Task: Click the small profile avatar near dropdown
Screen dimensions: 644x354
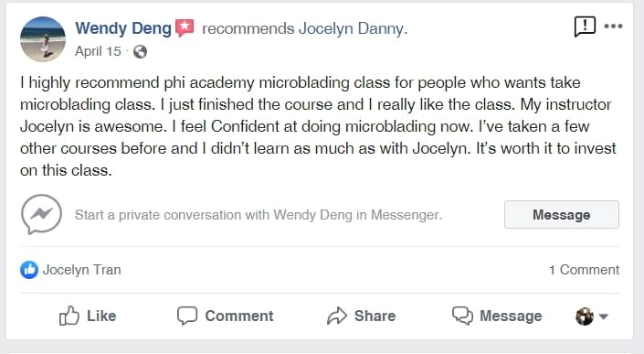Action: [x=585, y=316]
